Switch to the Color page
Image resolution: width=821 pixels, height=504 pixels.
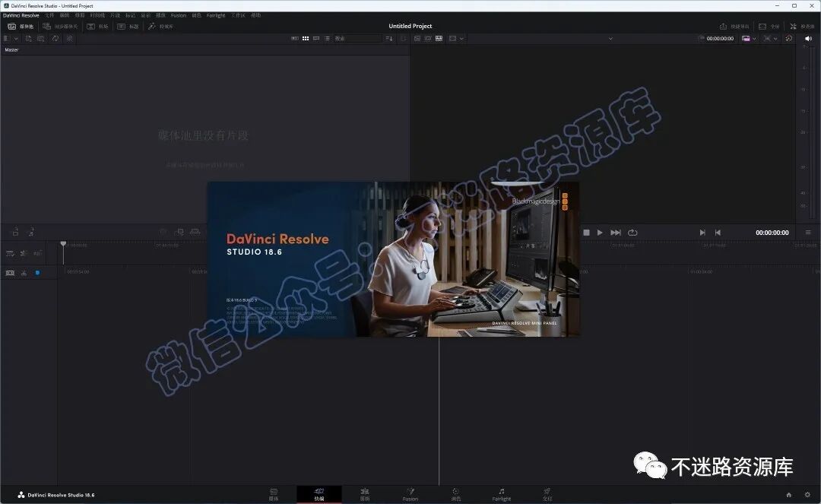pyautogui.click(x=455, y=495)
